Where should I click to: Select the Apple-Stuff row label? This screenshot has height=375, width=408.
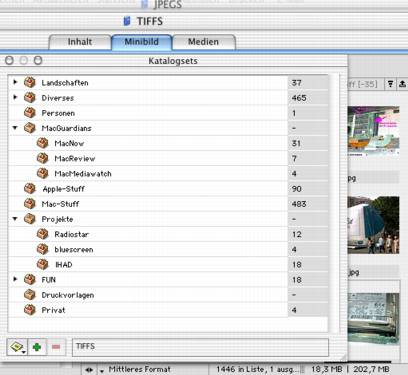coord(63,189)
